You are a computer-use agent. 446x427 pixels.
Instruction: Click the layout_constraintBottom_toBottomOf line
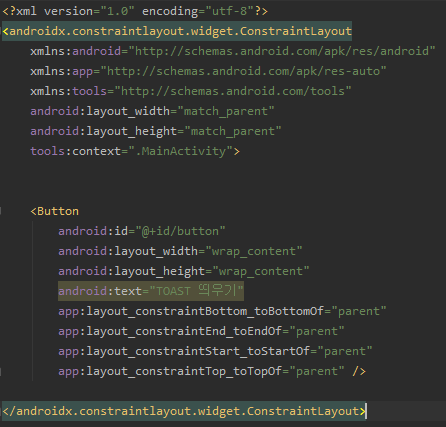click(x=222, y=311)
